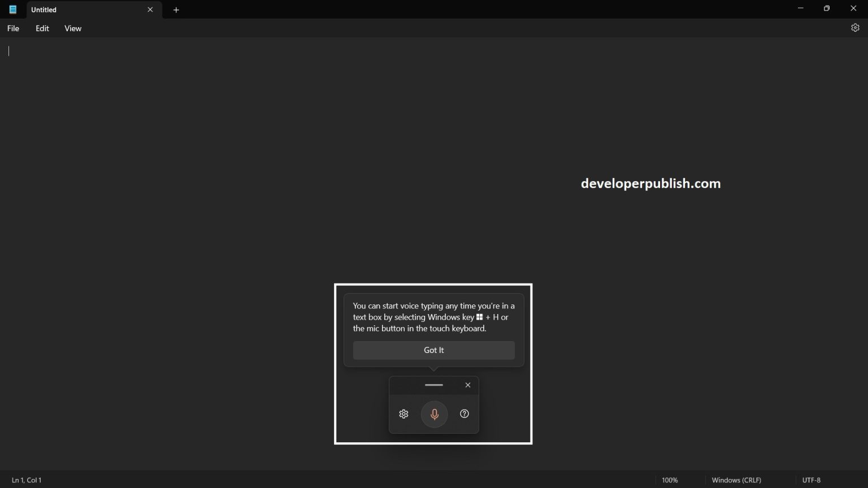The height and width of the screenshot is (488, 868).
Task: Close the Untitled tab
Action: pos(150,10)
